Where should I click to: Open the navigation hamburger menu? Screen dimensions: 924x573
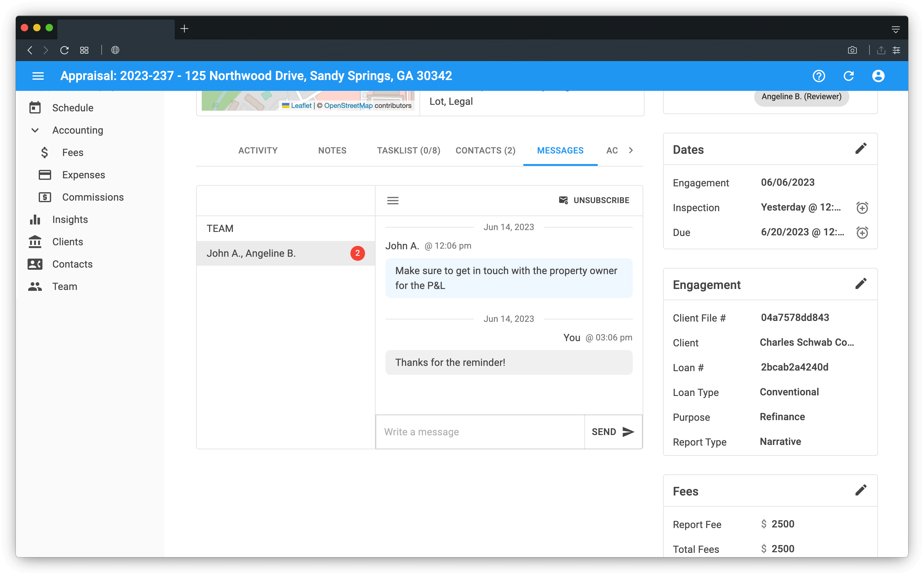38,76
